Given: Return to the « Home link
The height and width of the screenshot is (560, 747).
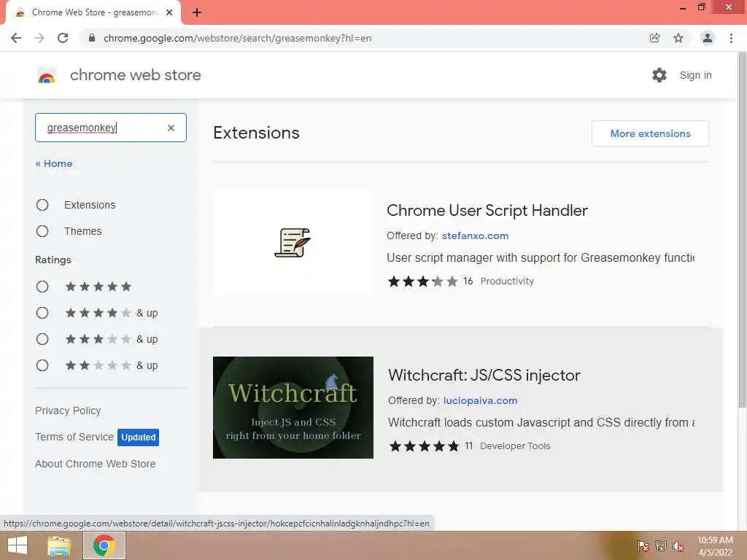Looking at the screenshot, I should 54,163.
